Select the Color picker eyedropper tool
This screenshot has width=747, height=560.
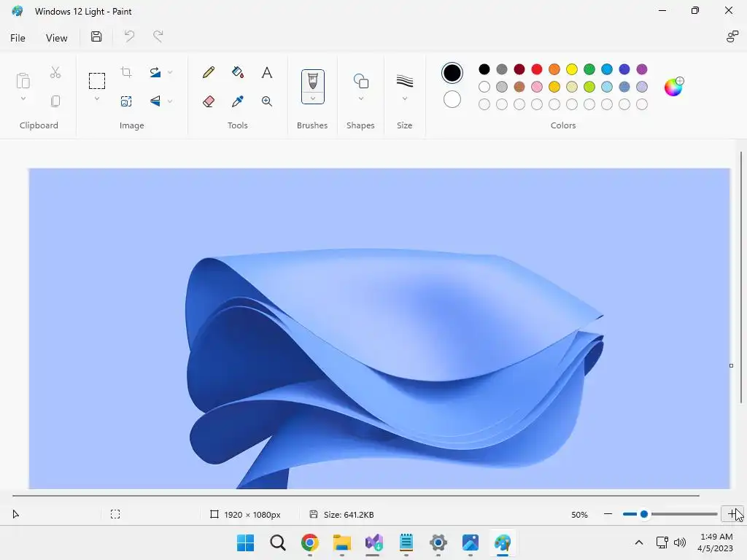(238, 101)
